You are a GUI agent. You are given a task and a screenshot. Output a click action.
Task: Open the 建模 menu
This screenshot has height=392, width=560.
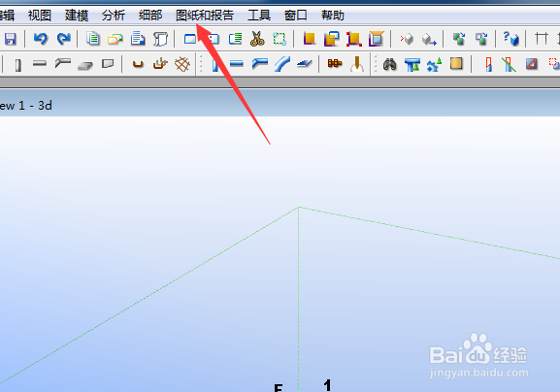[77, 16]
